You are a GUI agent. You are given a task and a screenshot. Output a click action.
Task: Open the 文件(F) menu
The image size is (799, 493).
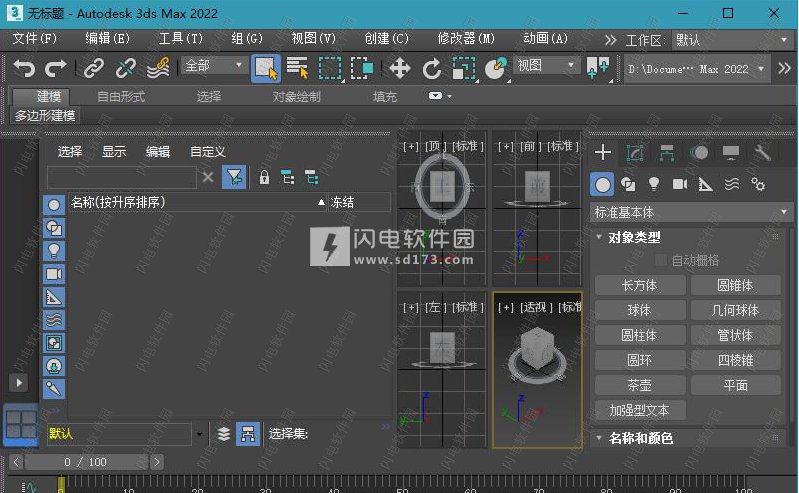coord(35,39)
